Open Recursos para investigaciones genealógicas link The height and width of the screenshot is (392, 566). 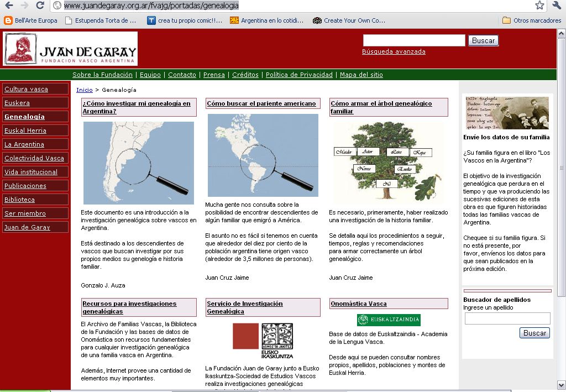[x=129, y=307]
